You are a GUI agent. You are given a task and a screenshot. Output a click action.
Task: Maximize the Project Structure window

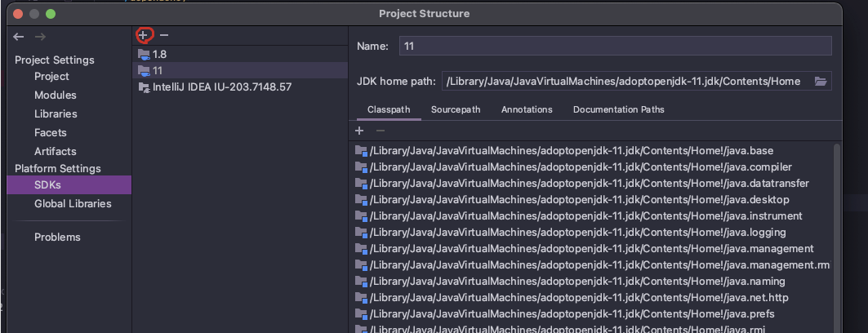(51, 14)
